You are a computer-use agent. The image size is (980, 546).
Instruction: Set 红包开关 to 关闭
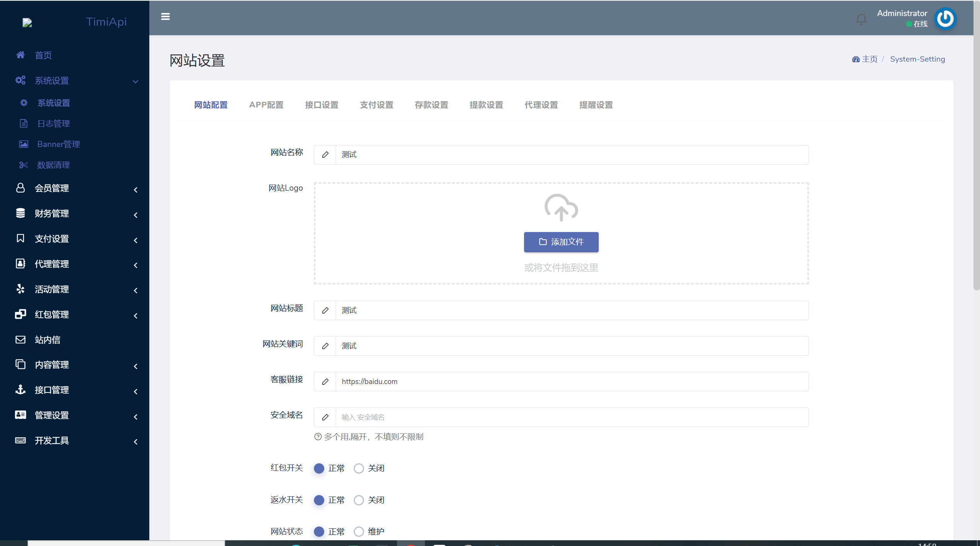[x=359, y=468]
